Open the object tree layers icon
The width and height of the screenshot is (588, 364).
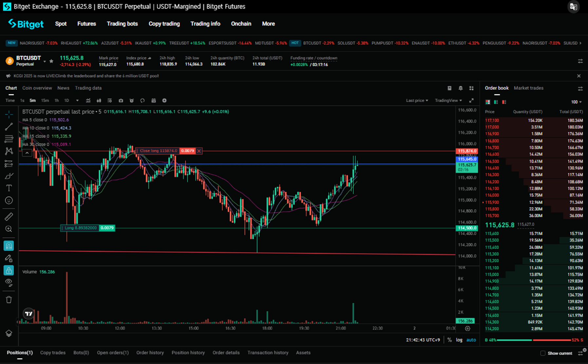pyautogui.click(x=9, y=333)
